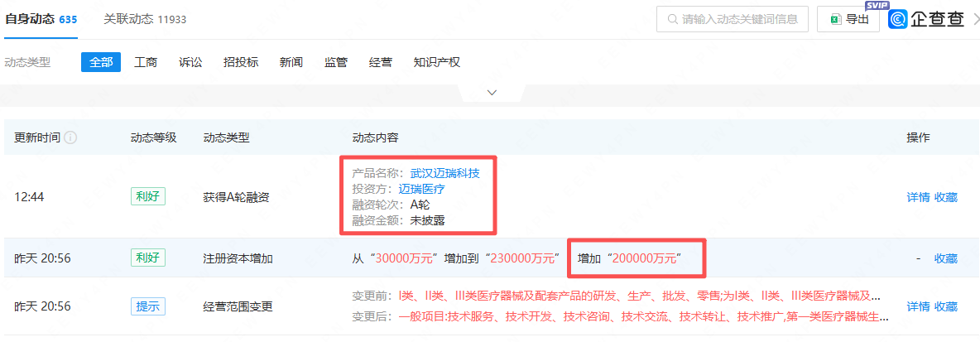Click the 导出 export button
Image resolution: width=980 pixels, height=342 pixels.
848,19
